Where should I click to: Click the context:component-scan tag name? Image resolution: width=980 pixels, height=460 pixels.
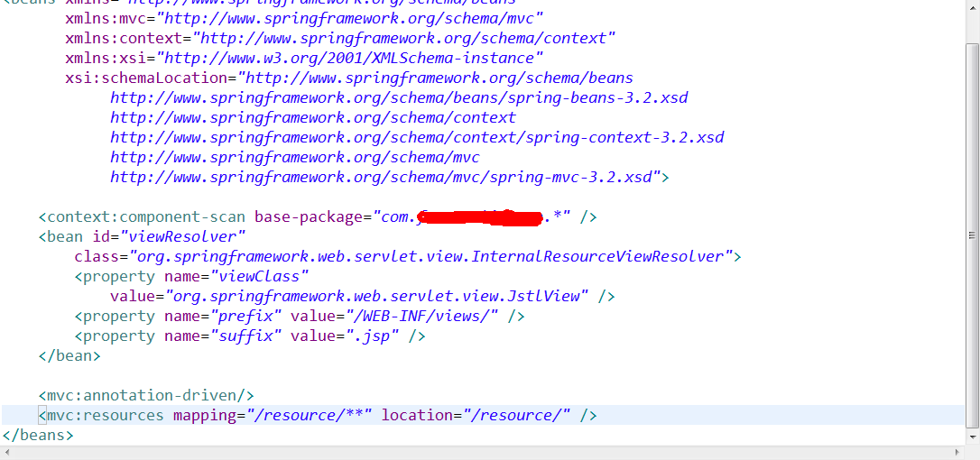tap(147, 217)
